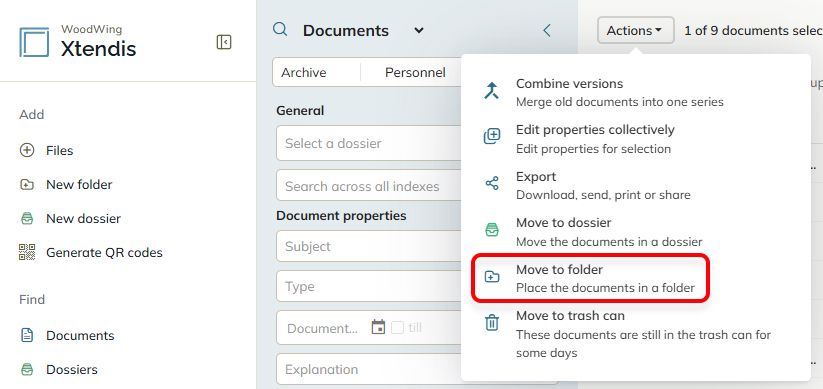Select the Archive tab

pyautogui.click(x=303, y=72)
